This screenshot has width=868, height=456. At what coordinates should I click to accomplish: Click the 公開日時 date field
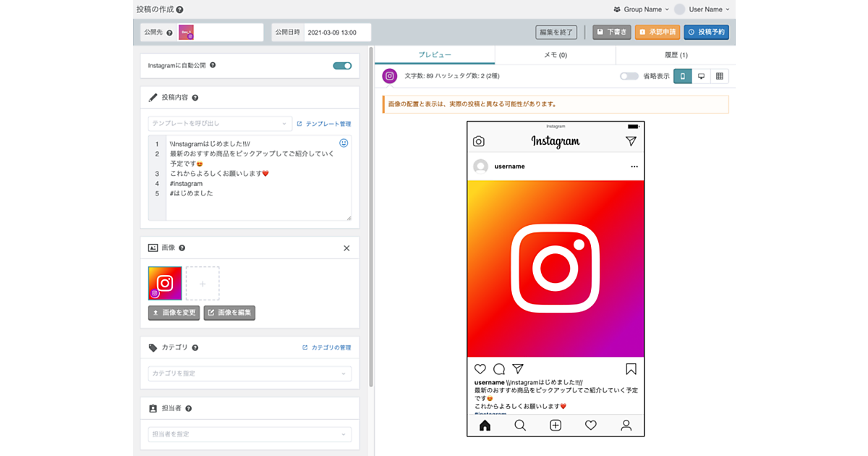(337, 33)
